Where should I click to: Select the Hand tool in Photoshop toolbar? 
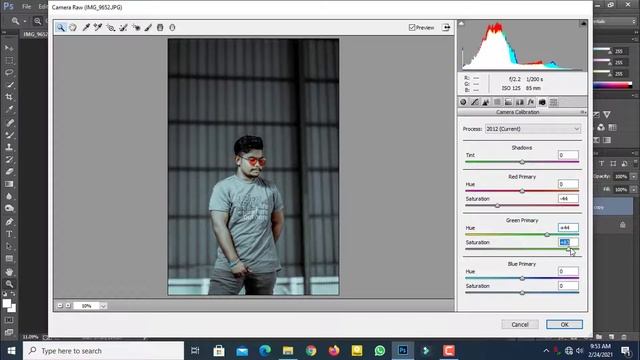(9, 272)
